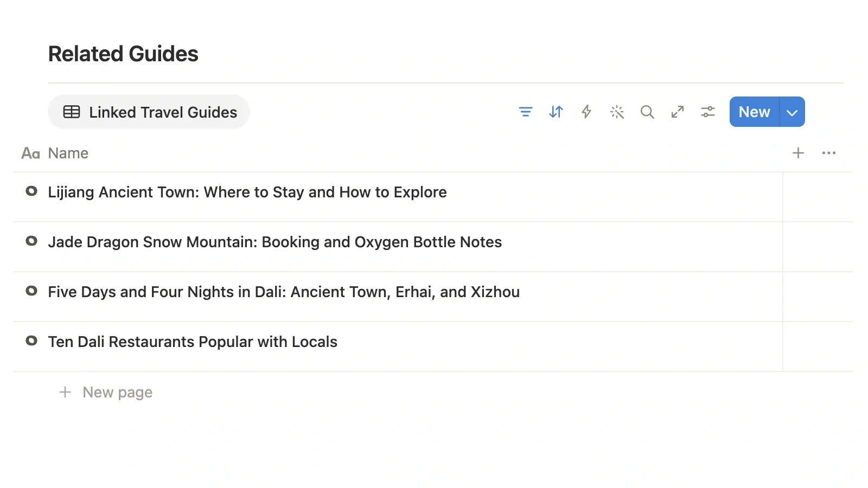Screen dimensions: 868x488
Task: Open view settings sliders icon
Action: point(708,112)
